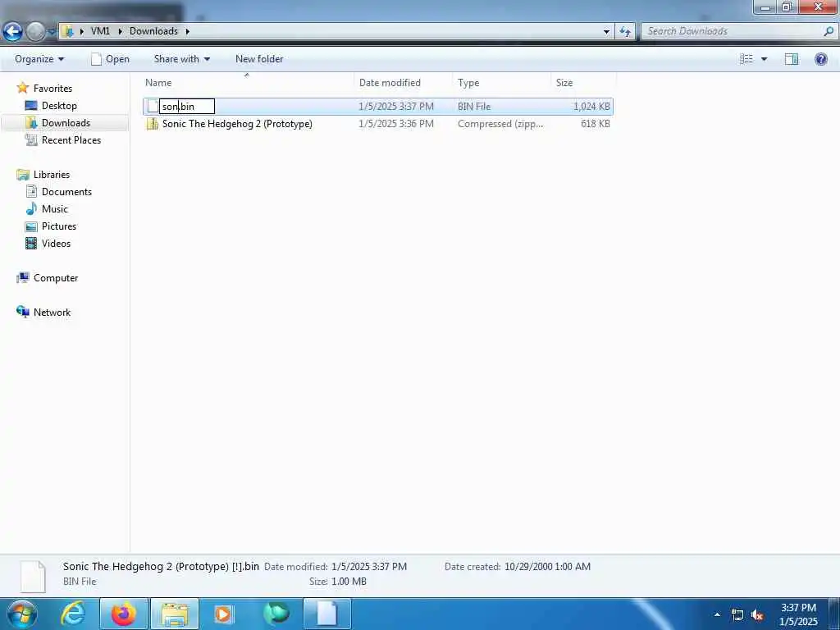Toggle the preview pane button
The width and height of the screenshot is (840, 630).
coord(792,59)
